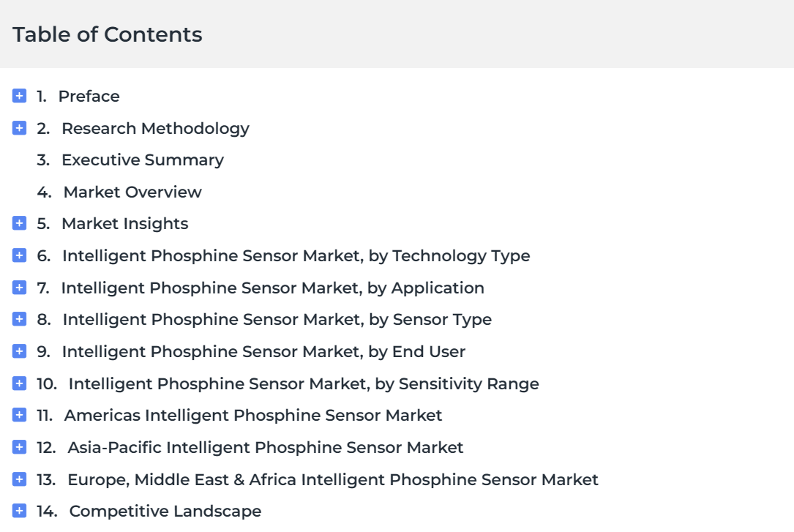Expand the by Sensitivity Range section icon
794x532 pixels.
tap(19, 383)
